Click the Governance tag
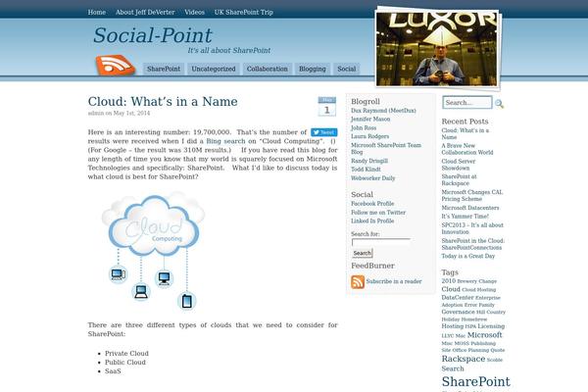 tap(458, 312)
